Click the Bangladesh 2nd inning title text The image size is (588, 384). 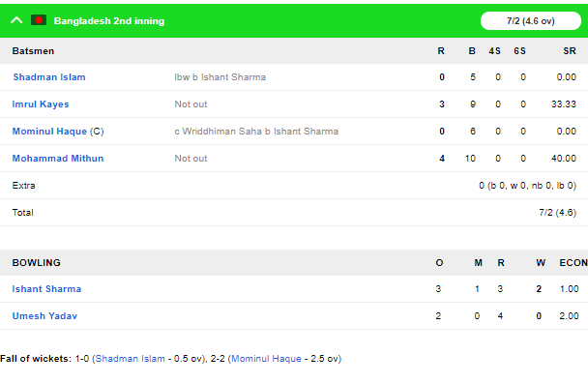pos(109,21)
